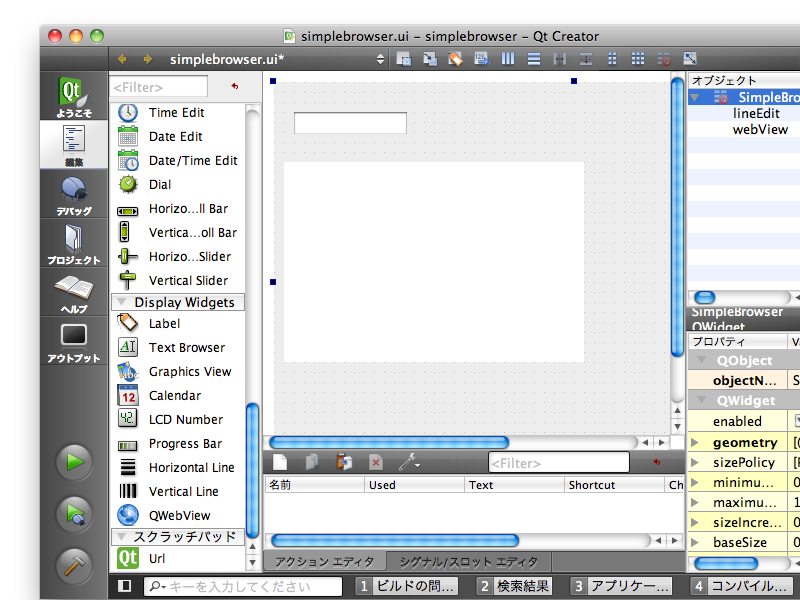Screen dimensions: 800x600
Task: Open the ビルドの問題 output pane
Action: (408, 586)
